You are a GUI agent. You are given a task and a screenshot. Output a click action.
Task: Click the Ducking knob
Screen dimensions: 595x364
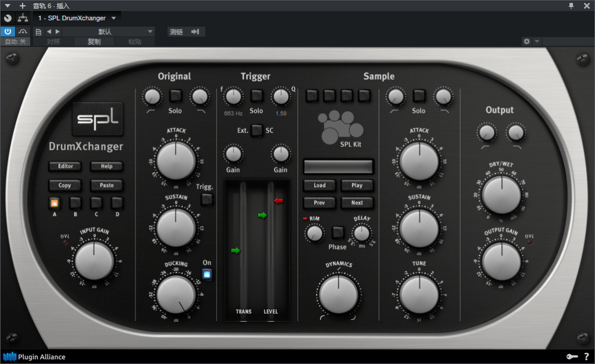point(176,294)
